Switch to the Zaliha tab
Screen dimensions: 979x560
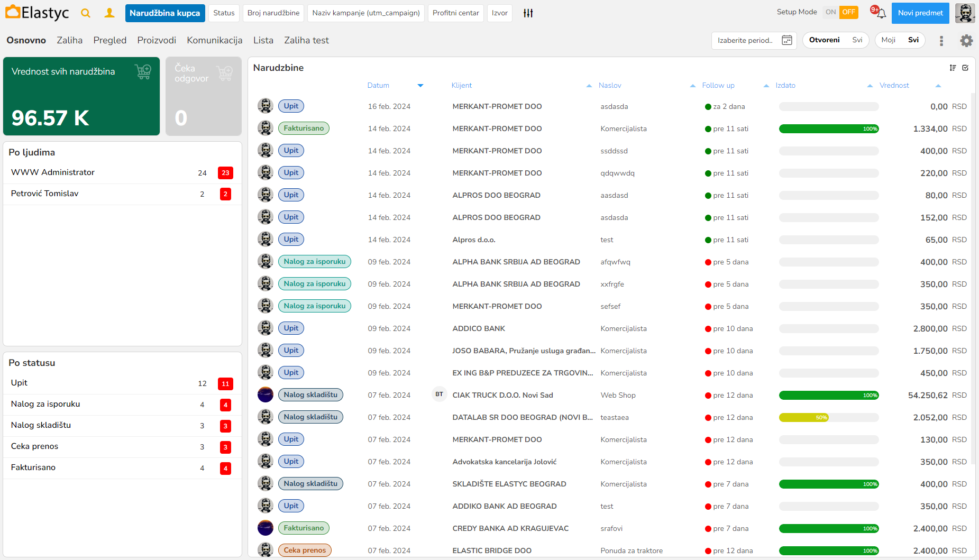click(x=70, y=40)
